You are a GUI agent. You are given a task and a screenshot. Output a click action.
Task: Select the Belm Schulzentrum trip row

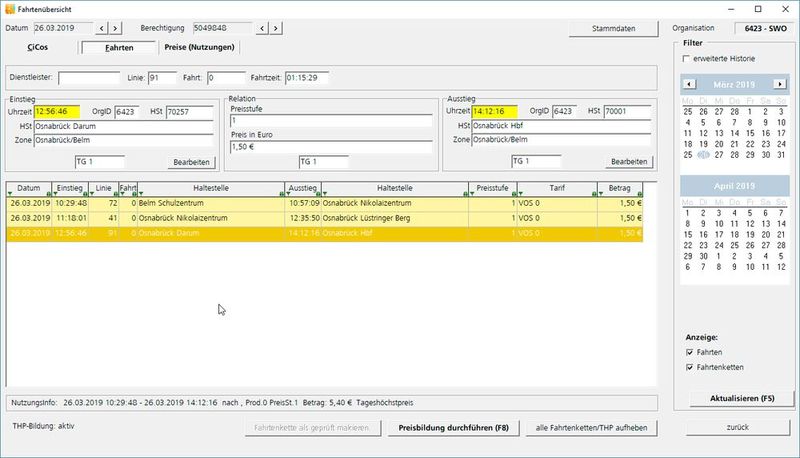200,203
